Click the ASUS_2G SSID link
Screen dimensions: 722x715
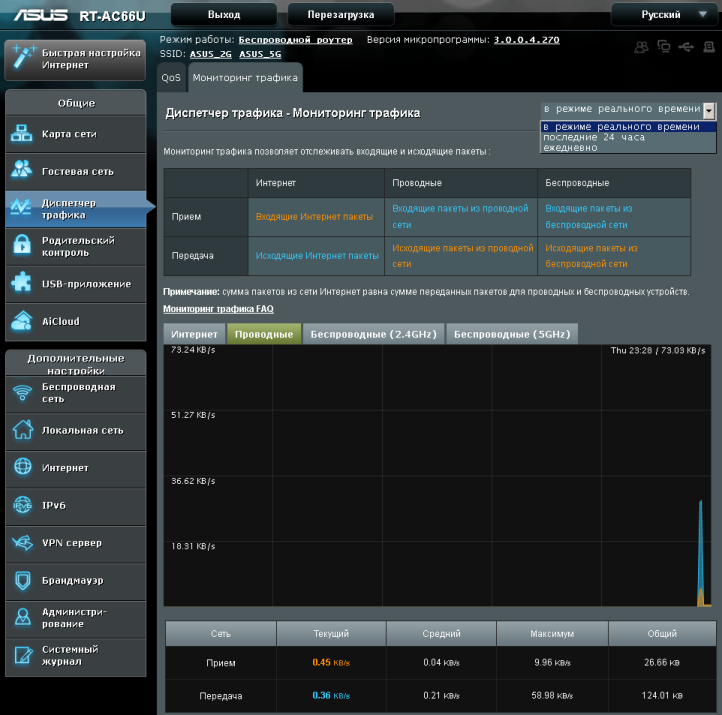point(210,54)
